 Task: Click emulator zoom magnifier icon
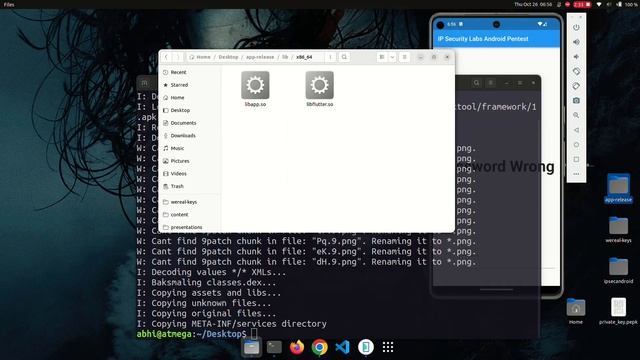576,115
